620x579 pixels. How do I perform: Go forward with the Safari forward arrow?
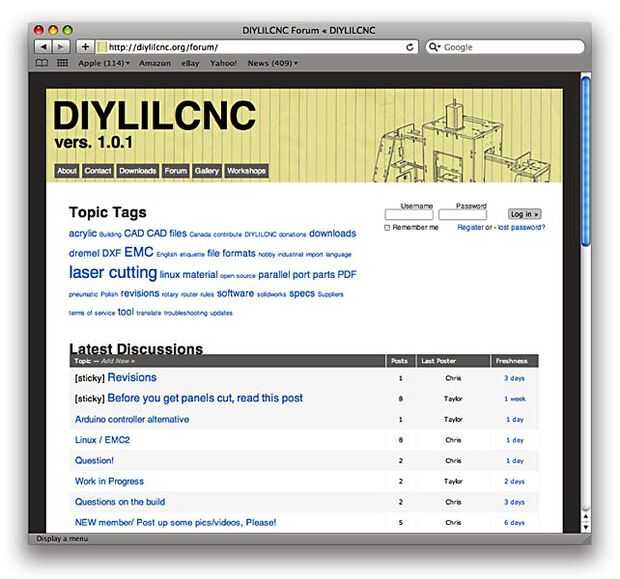(x=61, y=47)
